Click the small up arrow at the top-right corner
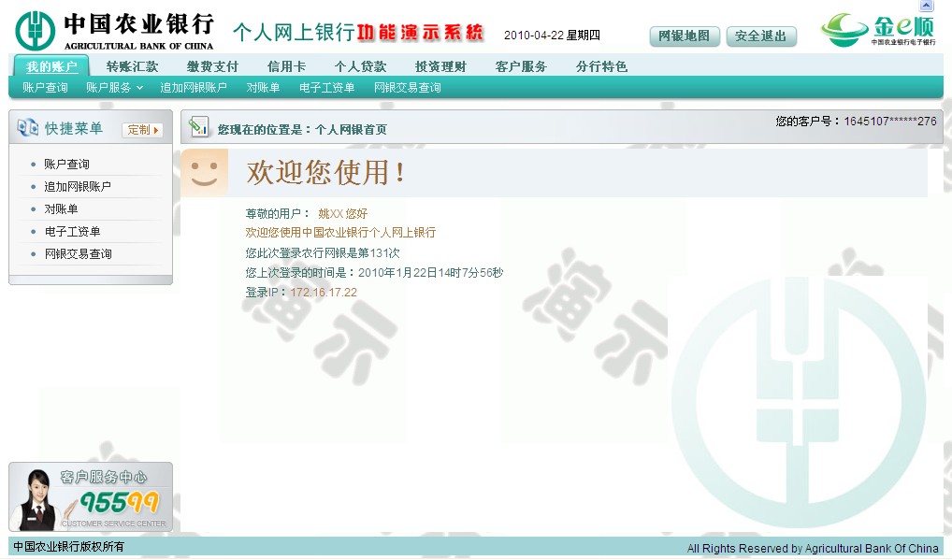Screen dimensions: 952x560 [x=926, y=6]
